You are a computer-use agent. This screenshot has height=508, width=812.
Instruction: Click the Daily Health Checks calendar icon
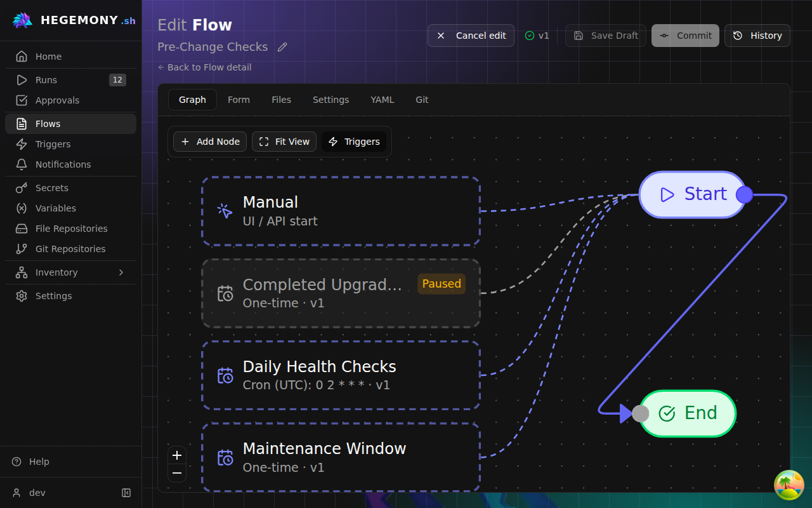coord(225,375)
